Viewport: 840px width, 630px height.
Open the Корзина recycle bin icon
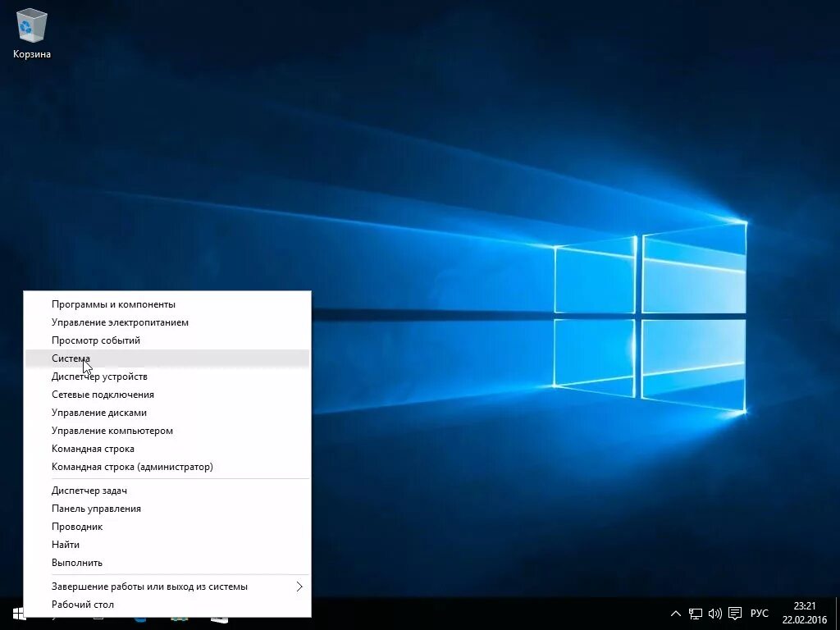click(32, 33)
